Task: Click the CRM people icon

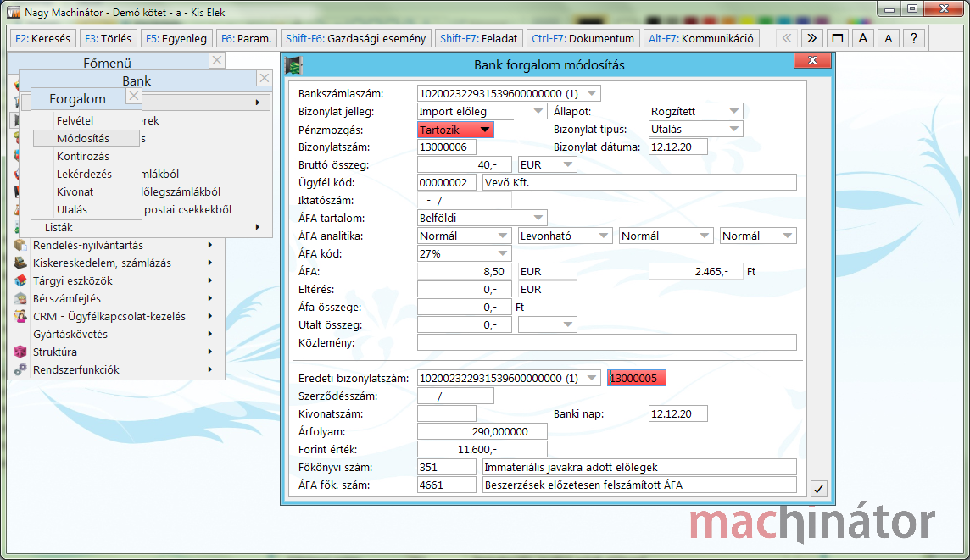Action: click(x=20, y=317)
